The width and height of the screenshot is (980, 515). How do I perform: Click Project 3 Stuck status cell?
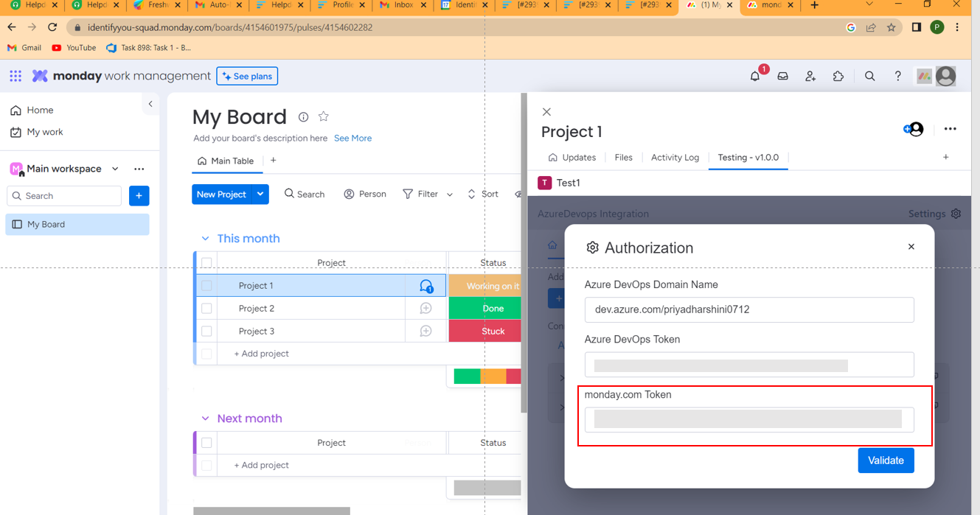[485, 332]
